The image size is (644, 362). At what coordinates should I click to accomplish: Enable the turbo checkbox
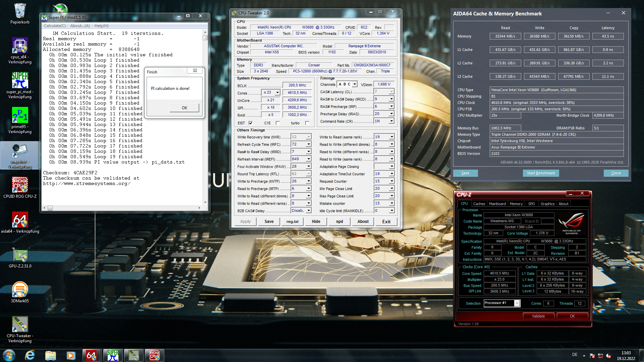[307, 123]
